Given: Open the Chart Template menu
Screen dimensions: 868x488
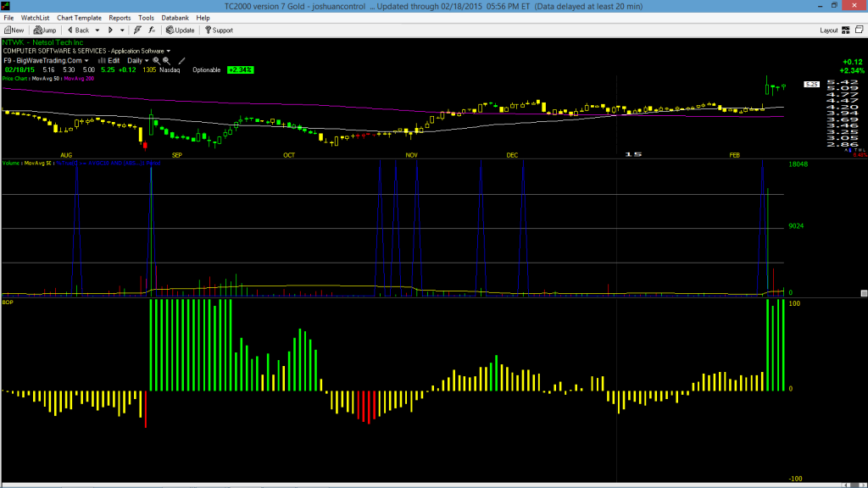Looking at the screenshot, I should point(79,18).
